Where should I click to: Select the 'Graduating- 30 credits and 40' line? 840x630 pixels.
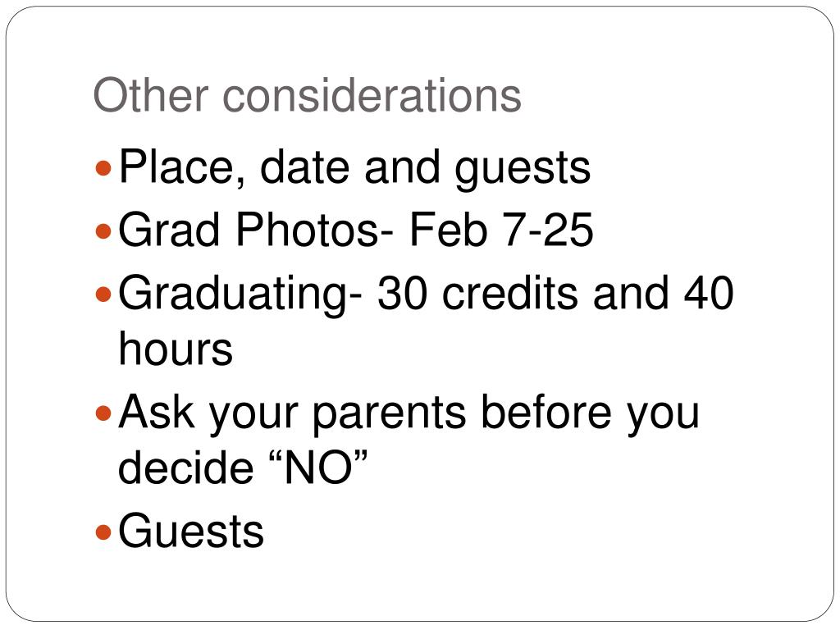(426, 294)
